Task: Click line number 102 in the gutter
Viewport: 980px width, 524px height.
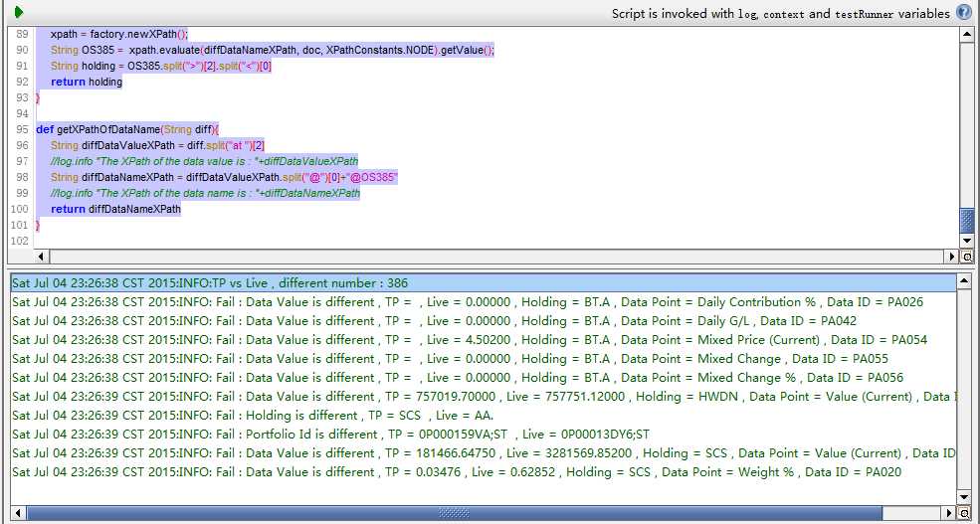Action: click(x=20, y=241)
